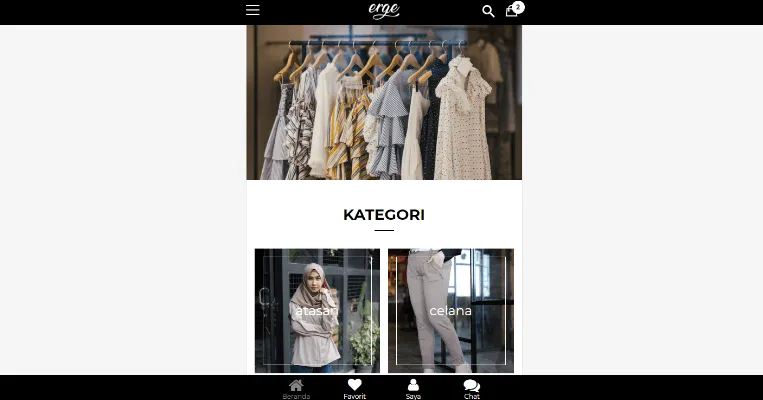Click the KATEGORI section heading
Viewport: 763px width, 400px height.
[x=384, y=215]
